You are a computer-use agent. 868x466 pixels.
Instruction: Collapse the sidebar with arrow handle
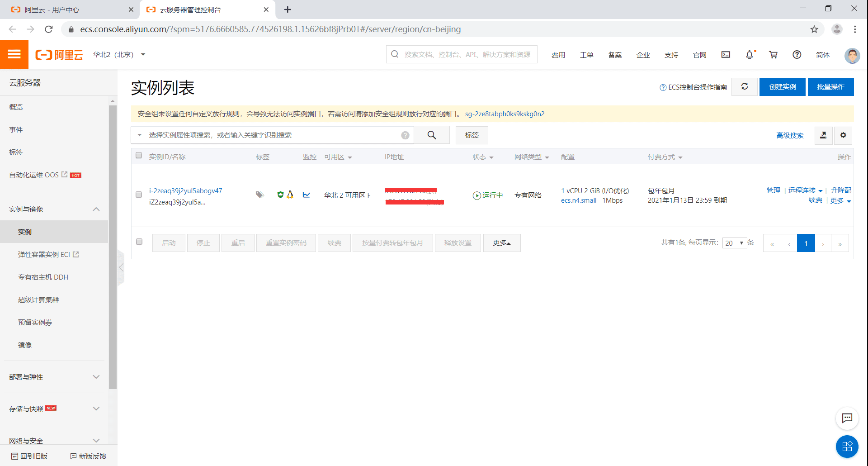[121, 267]
